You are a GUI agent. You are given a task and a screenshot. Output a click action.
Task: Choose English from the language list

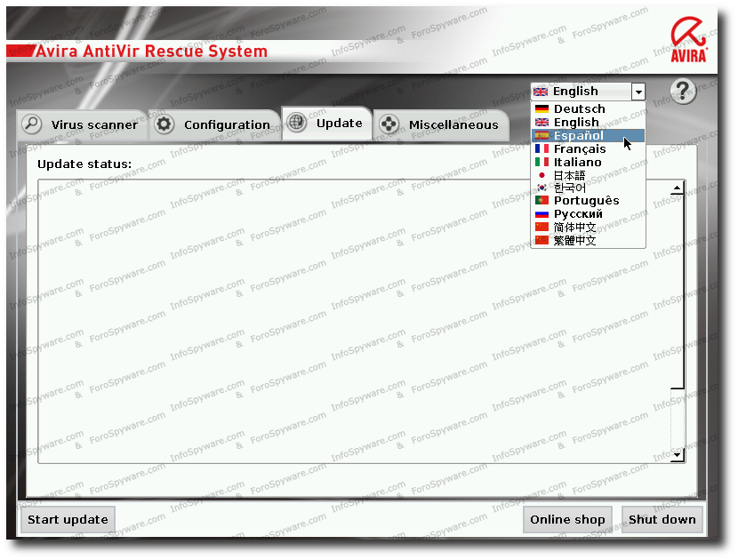click(x=589, y=123)
